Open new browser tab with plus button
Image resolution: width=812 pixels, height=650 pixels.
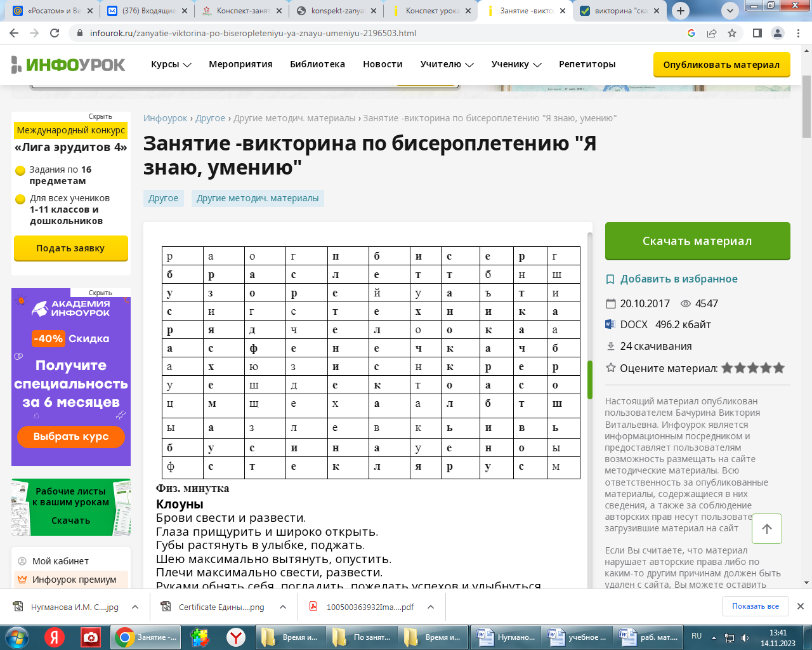(x=681, y=11)
